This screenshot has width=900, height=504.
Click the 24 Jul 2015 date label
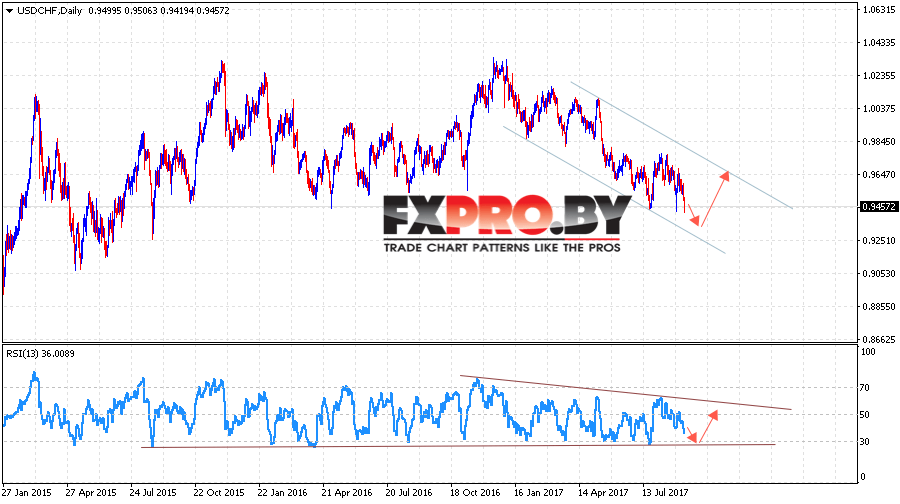click(153, 493)
